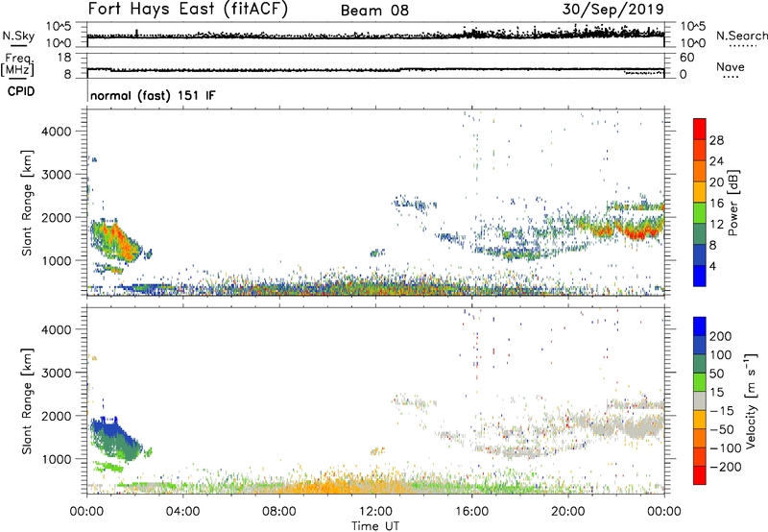Click the '2000' tick on velocity panel axis

[56, 416]
